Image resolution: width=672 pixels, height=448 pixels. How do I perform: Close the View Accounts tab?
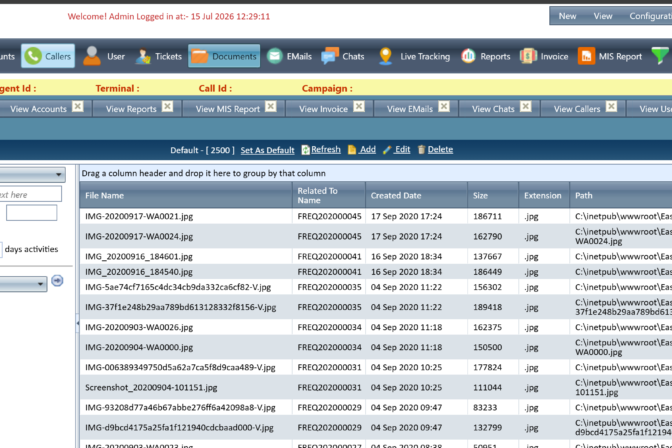(x=78, y=106)
